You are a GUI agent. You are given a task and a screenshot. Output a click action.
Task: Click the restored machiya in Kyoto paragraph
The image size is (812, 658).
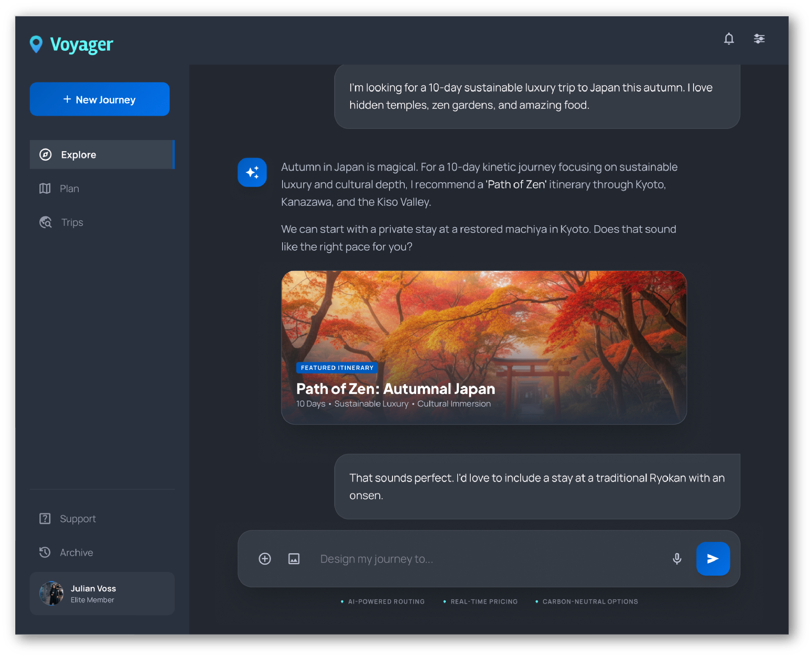pos(479,238)
